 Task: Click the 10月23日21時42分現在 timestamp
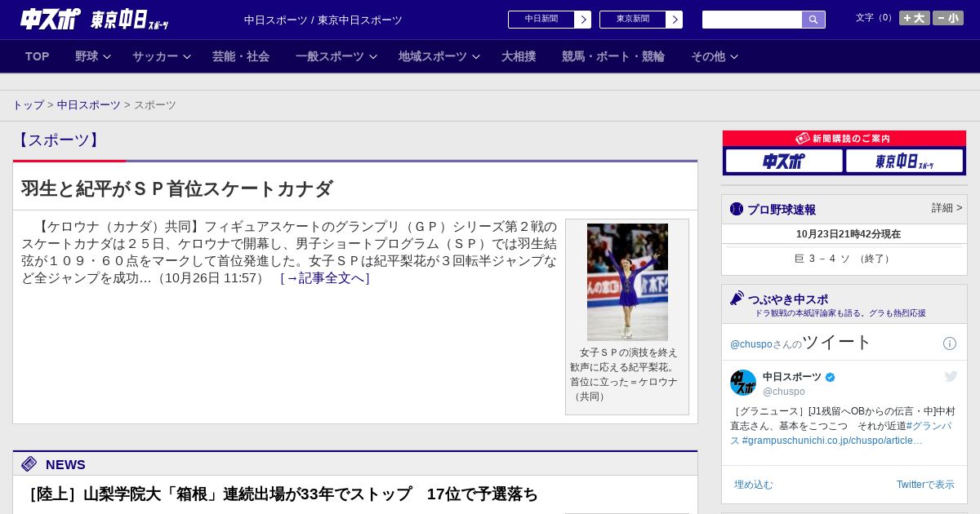(x=849, y=234)
